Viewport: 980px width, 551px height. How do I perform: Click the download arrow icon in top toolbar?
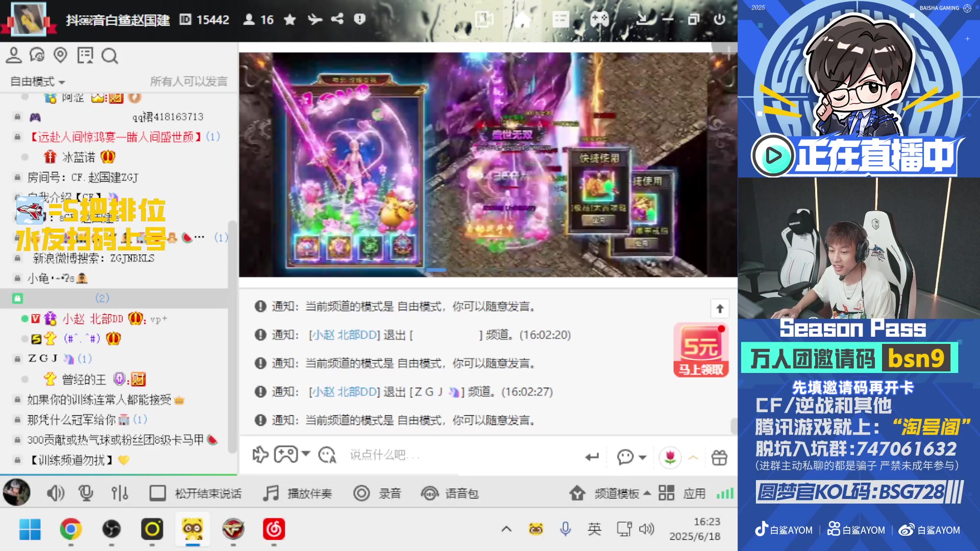click(645, 19)
